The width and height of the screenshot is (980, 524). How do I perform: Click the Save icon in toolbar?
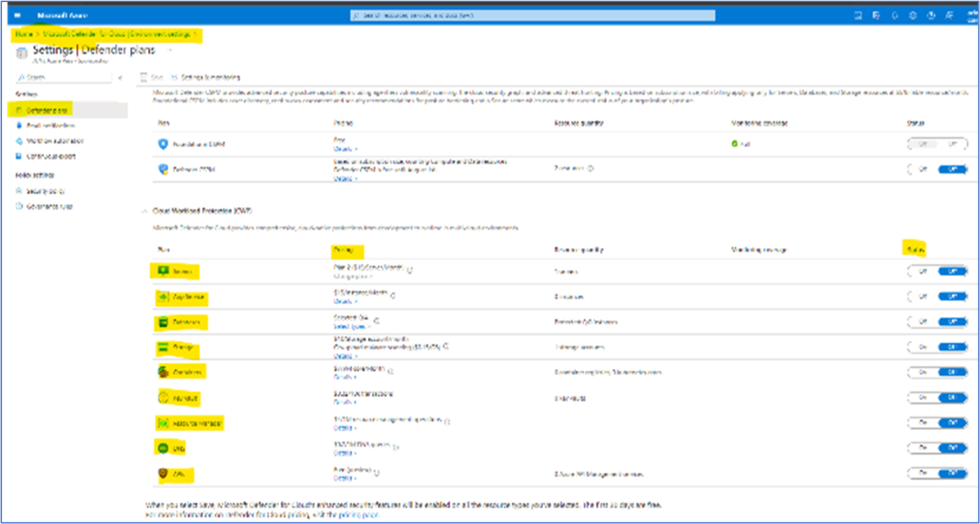pyautogui.click(x=145, y=76)
